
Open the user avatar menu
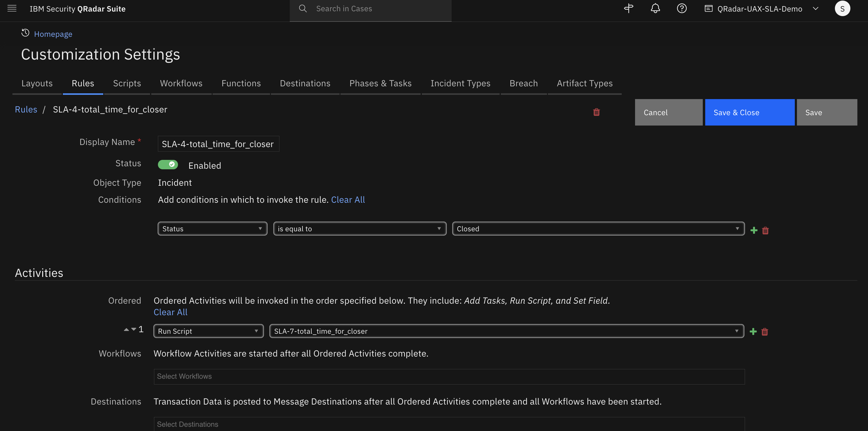coord(842,9)
